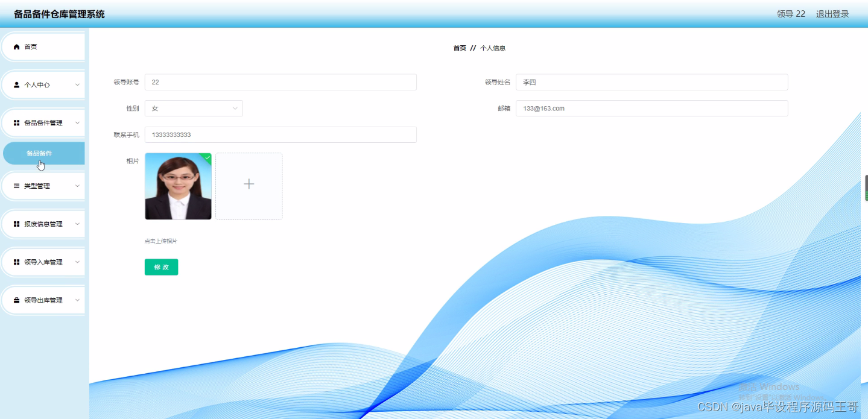
Task: Click the green checkmark on the profile photo
Action: tap(207, 157)
